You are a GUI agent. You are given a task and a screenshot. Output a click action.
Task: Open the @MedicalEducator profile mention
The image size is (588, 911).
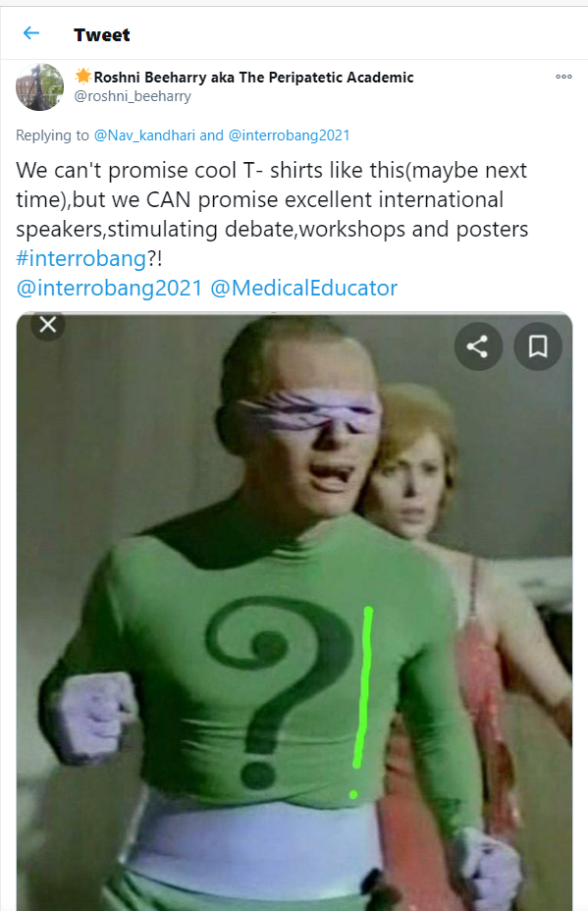click(x=304, y=289)
